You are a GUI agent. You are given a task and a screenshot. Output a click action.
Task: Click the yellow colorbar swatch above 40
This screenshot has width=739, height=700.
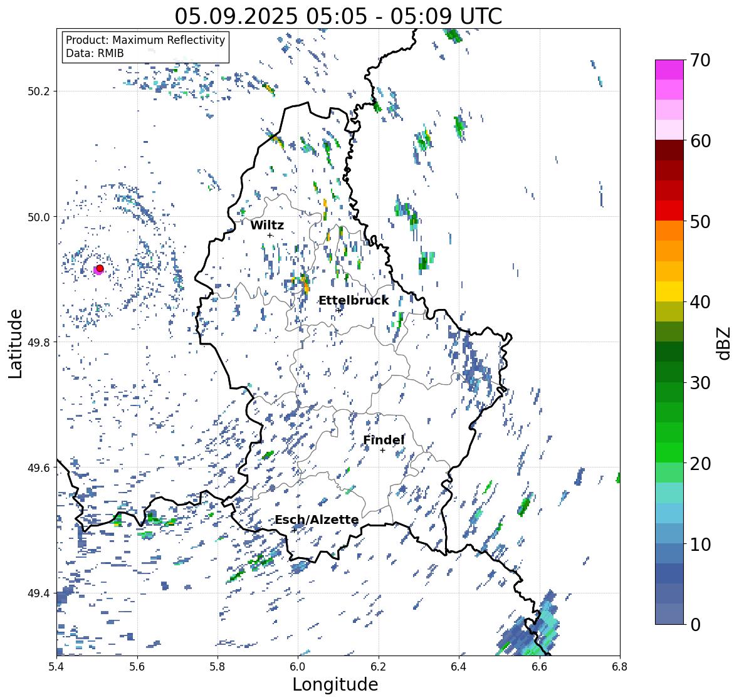(x=669, y=291)
